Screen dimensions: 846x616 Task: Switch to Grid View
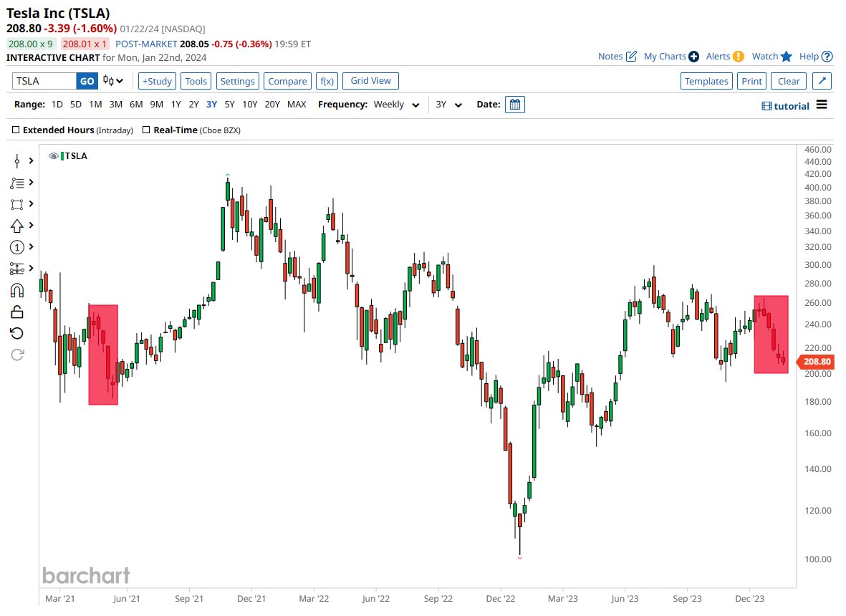pyautogui.click(x=370, y=81)
